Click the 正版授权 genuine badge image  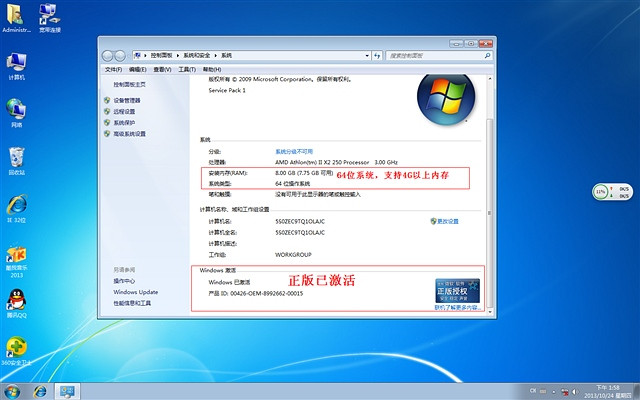click(x=457, y=291)
